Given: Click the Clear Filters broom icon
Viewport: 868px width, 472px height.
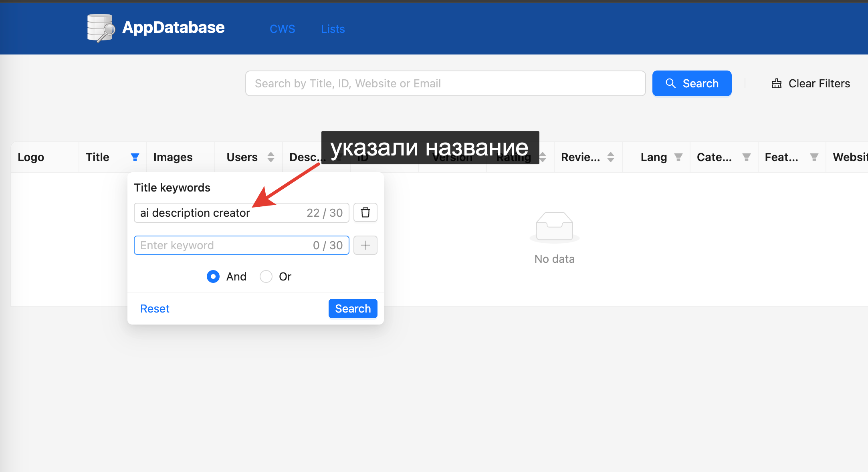Looking at the screenshot, I should 777,83.
